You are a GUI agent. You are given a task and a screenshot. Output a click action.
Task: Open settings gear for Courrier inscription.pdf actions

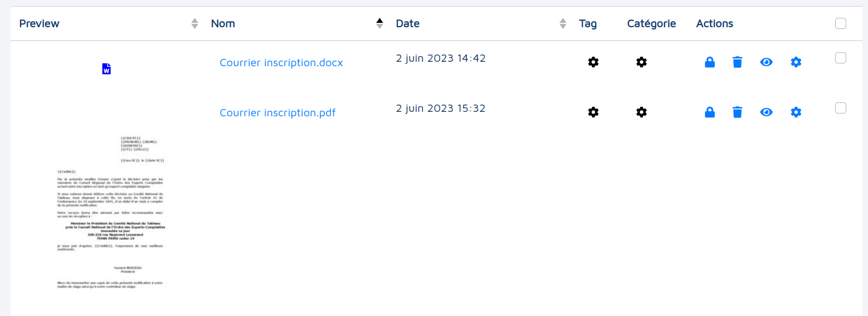point(796,112)
